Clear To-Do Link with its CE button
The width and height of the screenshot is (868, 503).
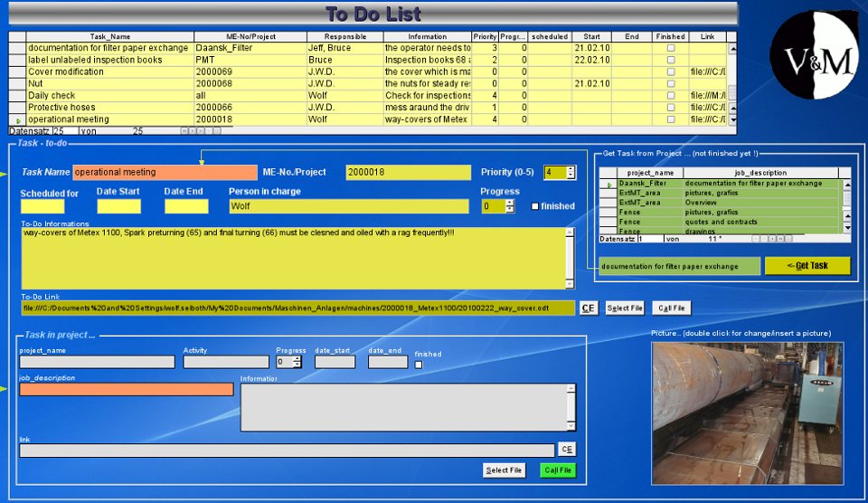click(x=588, y=308)
